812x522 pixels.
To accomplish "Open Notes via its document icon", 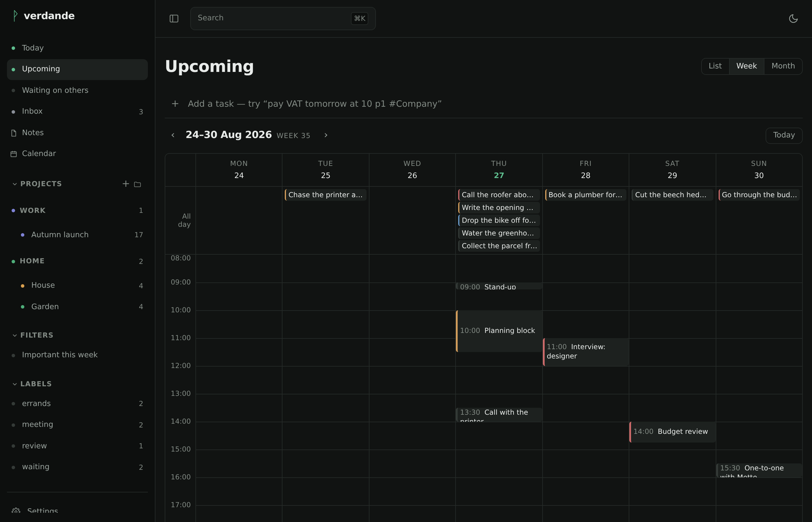I will pos(14,133).
